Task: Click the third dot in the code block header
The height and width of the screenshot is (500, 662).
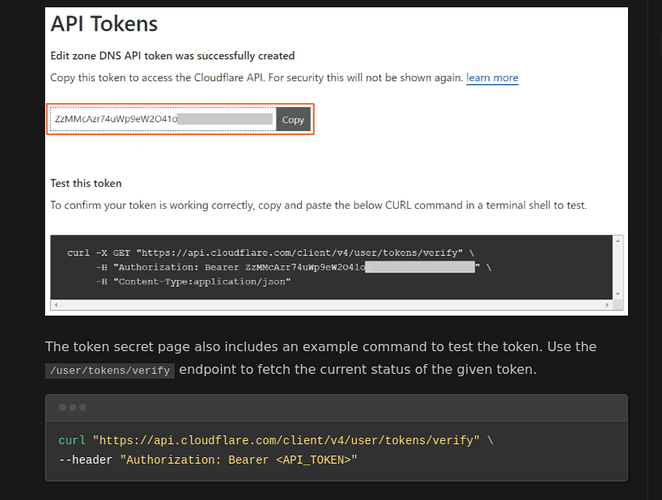Action: point(83,408)
